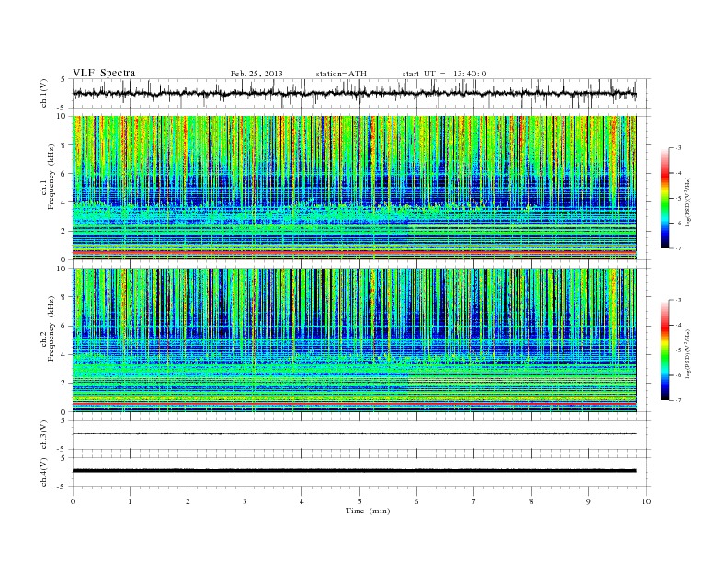Screen dimensions: 728x563
Task: Click the "4" kHz tick of ch.1 spectrogram
Action: 64,202
